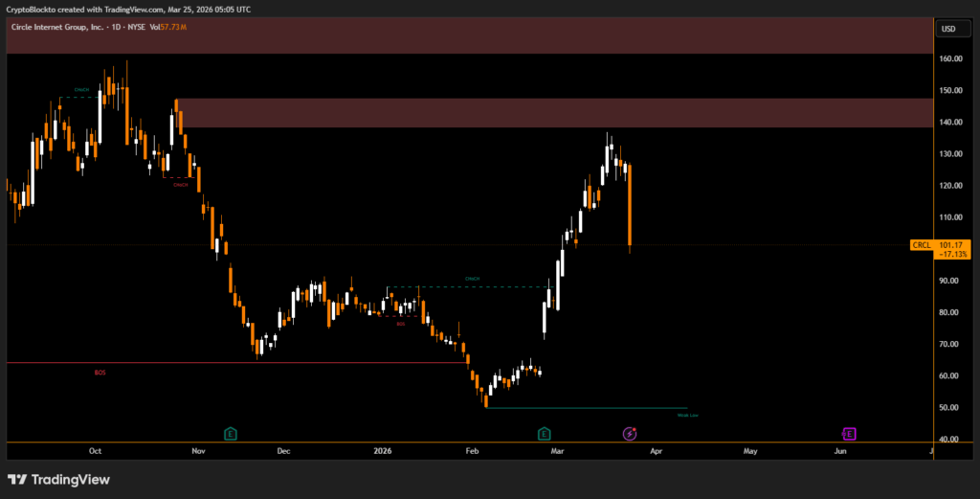Click the green CHoCH label near October high
980x499 pixels.
[81, 90]
